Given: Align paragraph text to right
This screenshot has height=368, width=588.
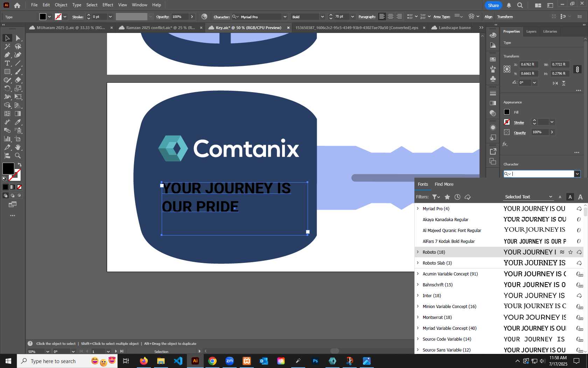Looking at the screenshot, I should tap(399, 16).
